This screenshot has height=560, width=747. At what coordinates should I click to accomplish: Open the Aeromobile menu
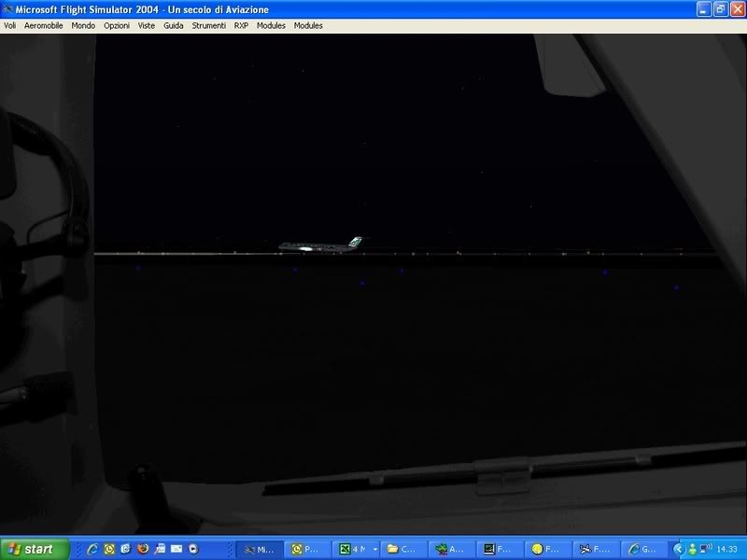tap(43, 26)
